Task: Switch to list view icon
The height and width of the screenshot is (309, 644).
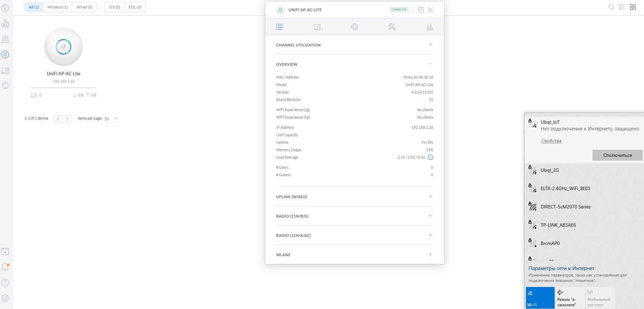Action: click(622, 7)
